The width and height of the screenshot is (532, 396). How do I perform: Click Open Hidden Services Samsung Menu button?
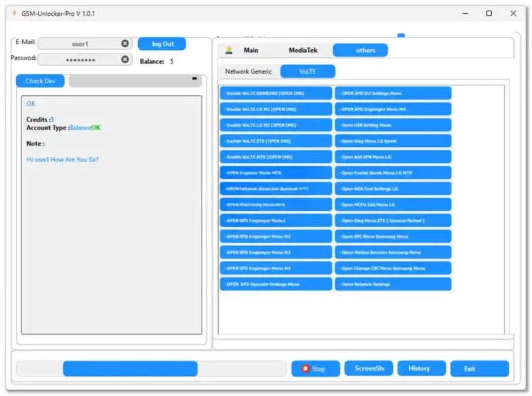pos(393,252)
